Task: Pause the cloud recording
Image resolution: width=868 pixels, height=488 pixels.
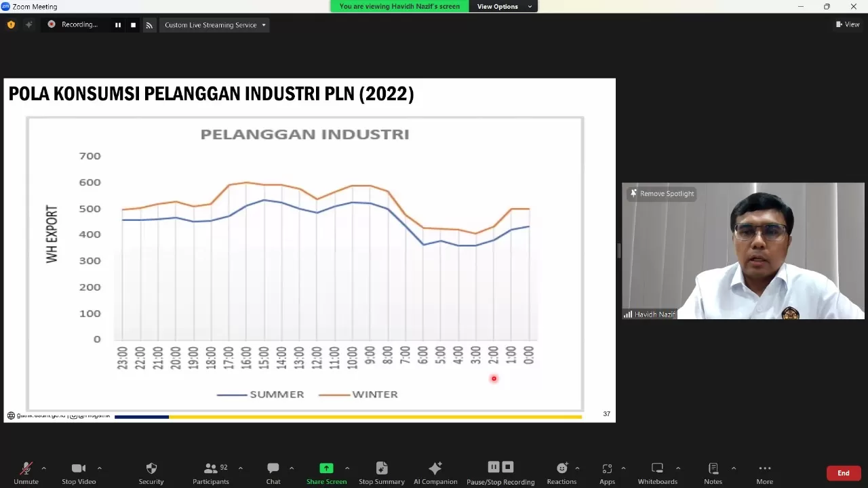Action: (493, 466)
